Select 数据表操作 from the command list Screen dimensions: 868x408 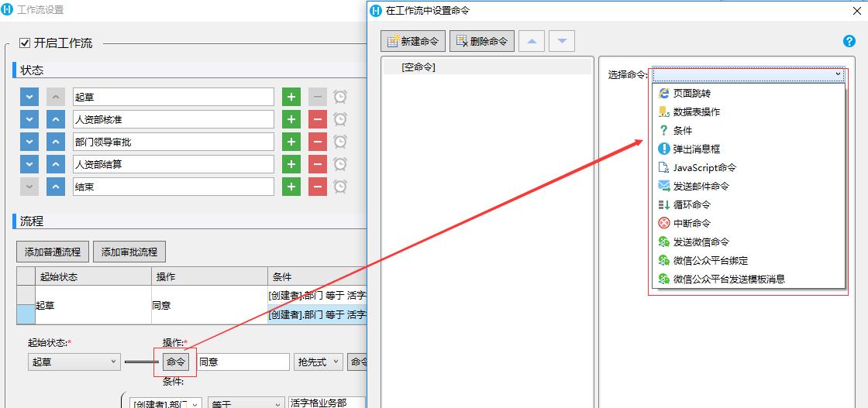tap(747, 111)
